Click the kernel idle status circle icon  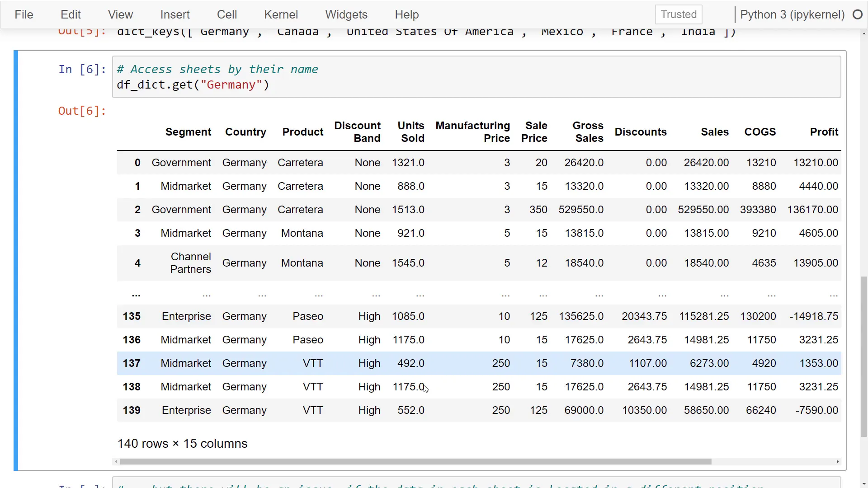click(x=858, y=14)
